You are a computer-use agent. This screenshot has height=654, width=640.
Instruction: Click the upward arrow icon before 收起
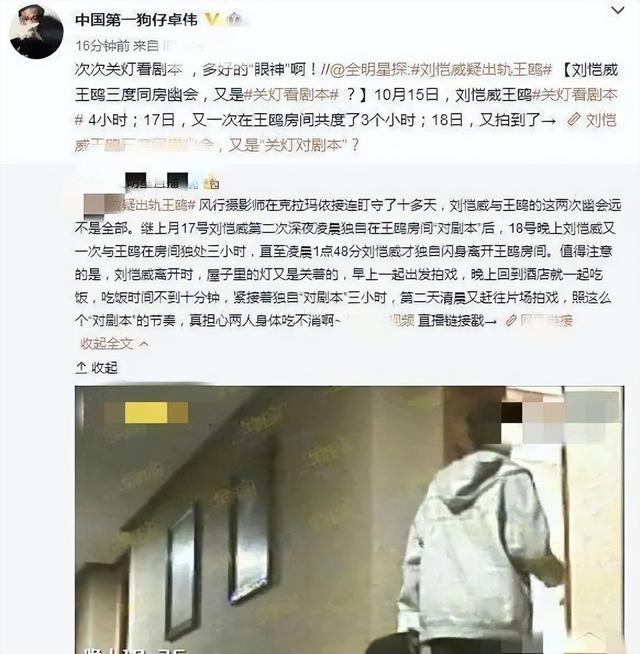click(x=81, y=367)
